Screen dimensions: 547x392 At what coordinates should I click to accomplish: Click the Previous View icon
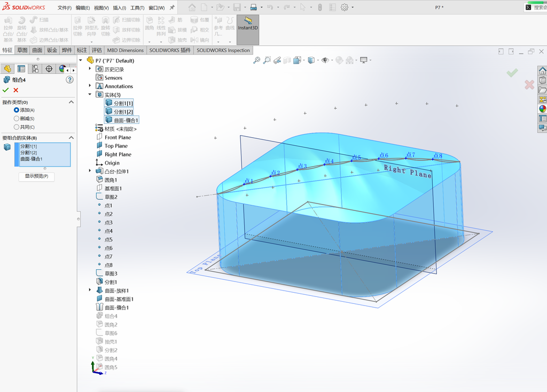[x=277, y=60]
